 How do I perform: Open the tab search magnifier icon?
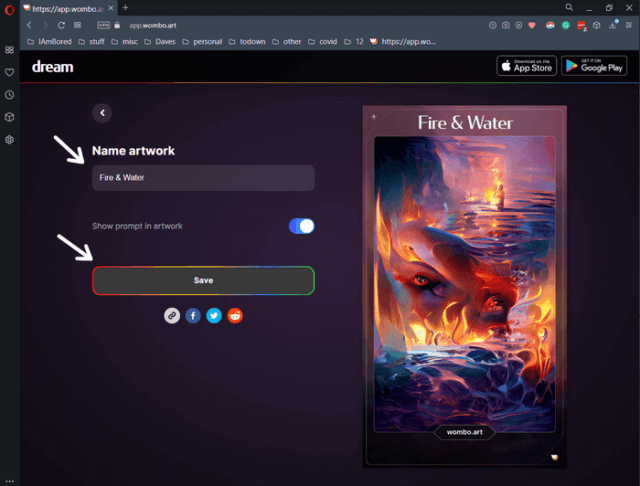569,7
